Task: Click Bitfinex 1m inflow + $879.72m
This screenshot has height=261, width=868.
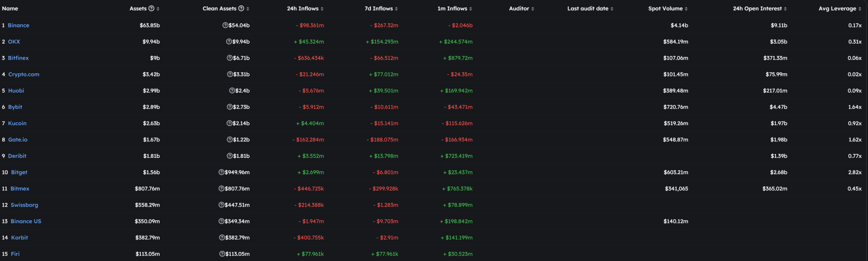Action: (x=458, y=58)
